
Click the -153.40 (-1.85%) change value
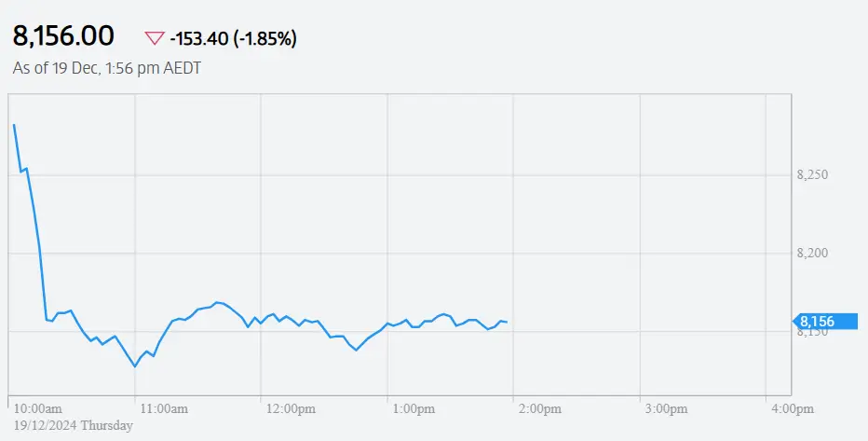tap(233, 38)
